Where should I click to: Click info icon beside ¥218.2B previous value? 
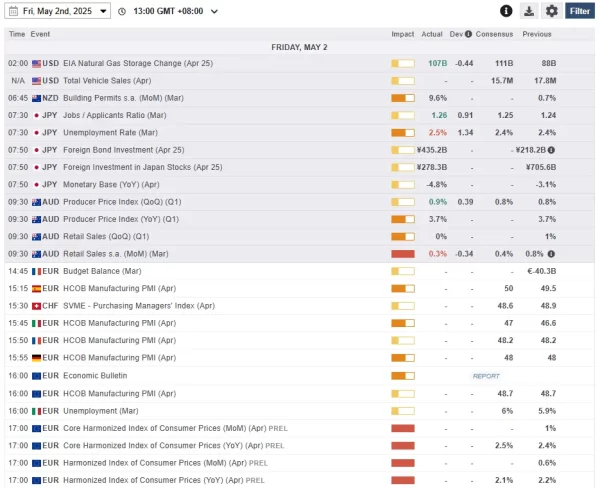click(x=551, y=150)
